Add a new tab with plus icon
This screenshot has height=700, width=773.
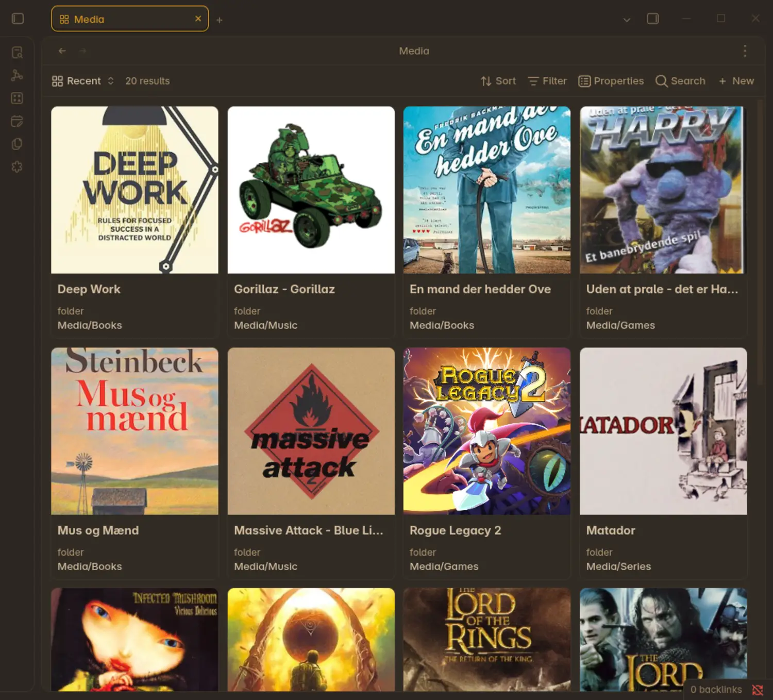(219, 20)
